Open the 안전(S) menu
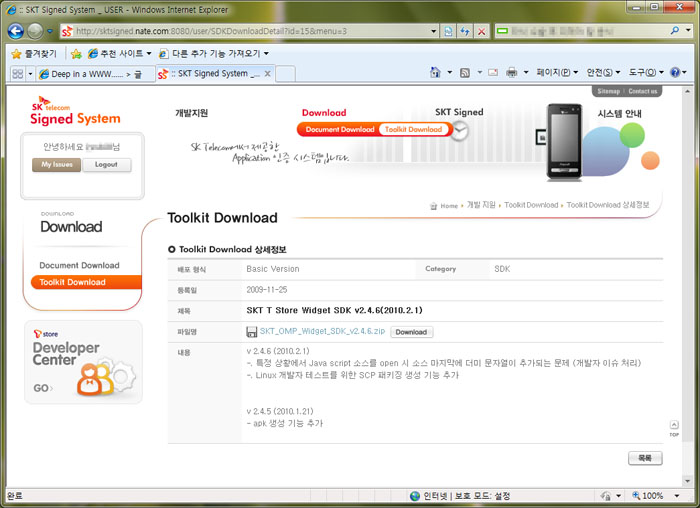700x508 pixels. pyautogui.click(x=603, y=72)
